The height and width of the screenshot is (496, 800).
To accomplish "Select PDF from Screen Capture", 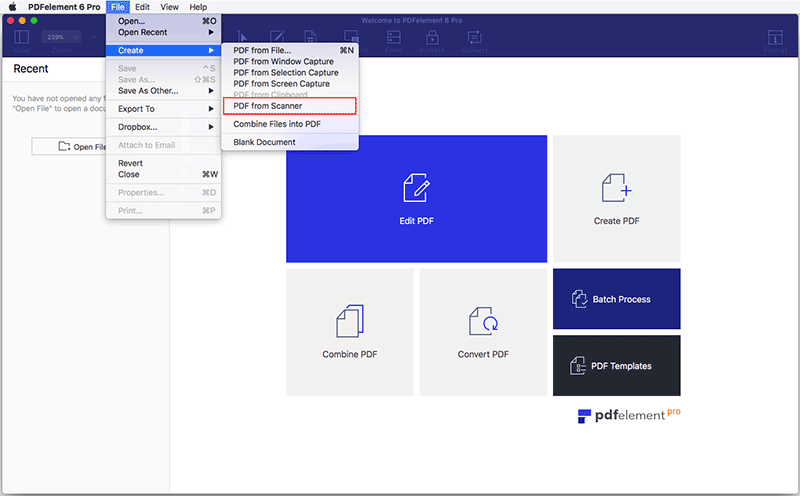I will click(290, 84).
